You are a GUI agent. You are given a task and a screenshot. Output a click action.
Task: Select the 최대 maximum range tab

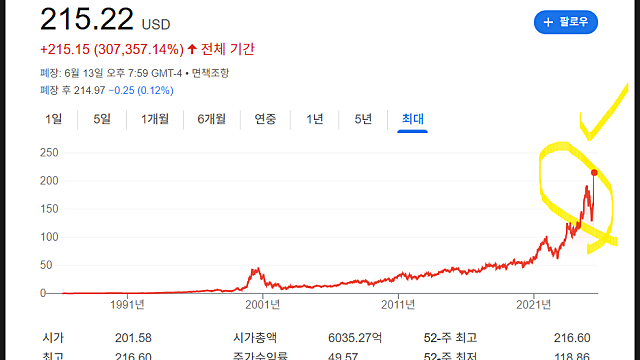click(x=413, y=119)
